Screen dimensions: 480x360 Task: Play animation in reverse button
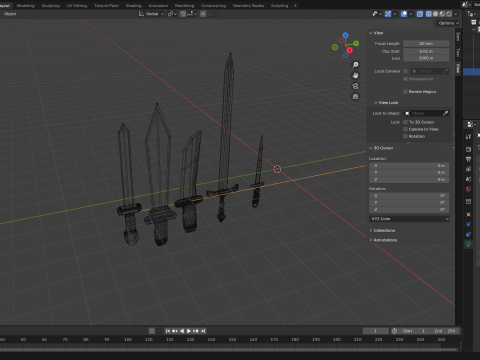pyautogui.click(x=182, y=331)
